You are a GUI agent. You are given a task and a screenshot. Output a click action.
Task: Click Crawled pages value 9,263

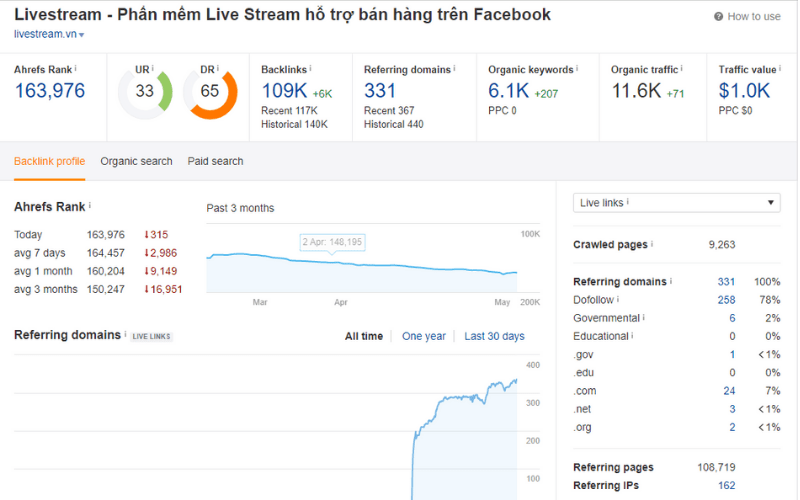(722, 245)
